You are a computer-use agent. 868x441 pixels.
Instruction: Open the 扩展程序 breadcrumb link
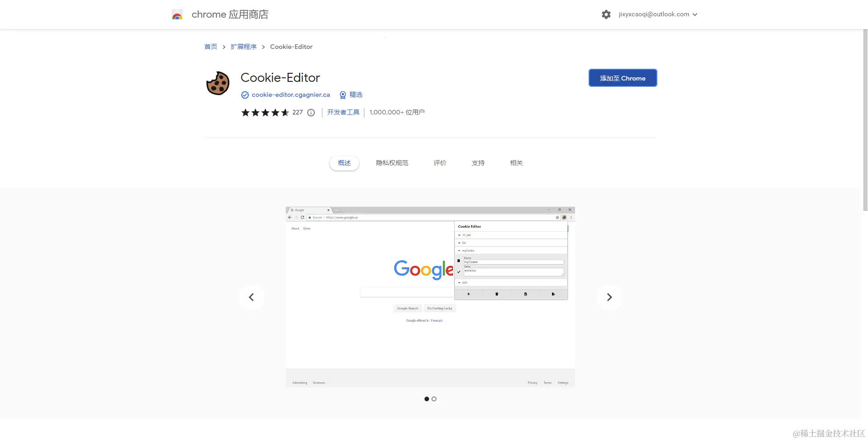click(243, 47)
